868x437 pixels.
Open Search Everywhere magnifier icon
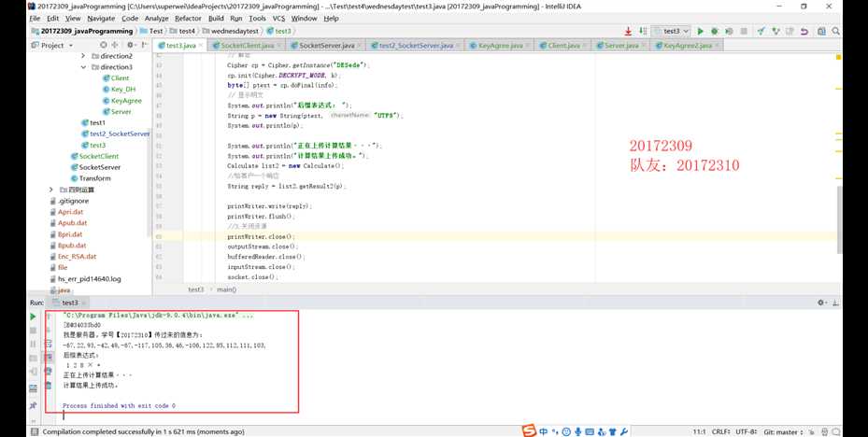coord(836,32)
